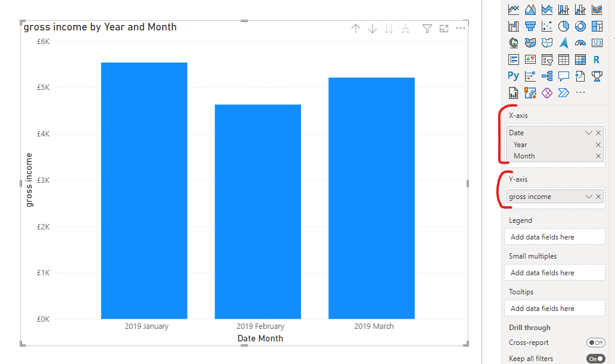Click the Date Month axis title
615x364 pixels.
click(260, 338)
